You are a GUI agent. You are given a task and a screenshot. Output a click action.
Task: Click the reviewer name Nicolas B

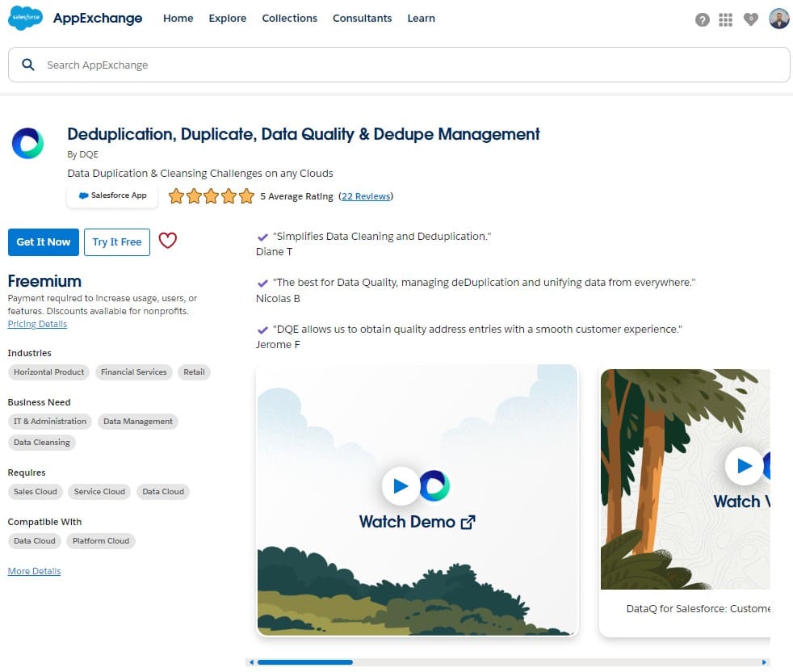(278, 299)
